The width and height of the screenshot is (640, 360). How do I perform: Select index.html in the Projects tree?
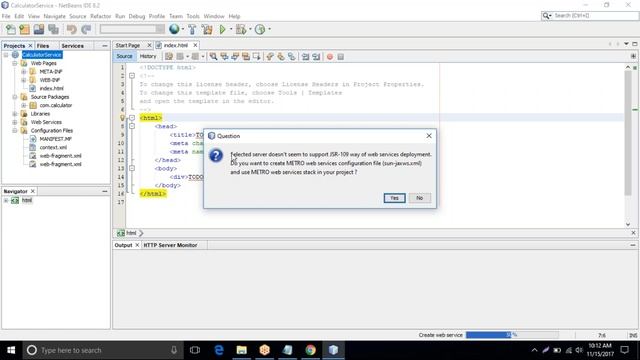[x=51, y=88]
